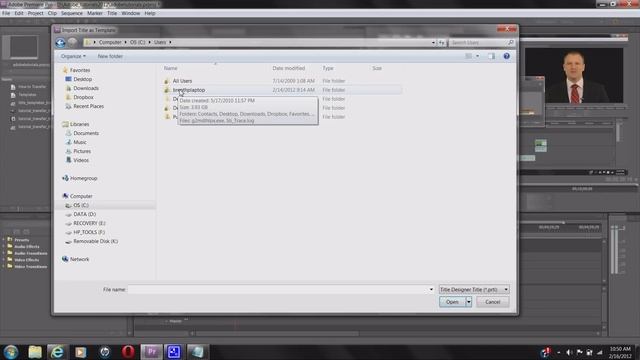Toggle the preview pane icon

pyautogui.click(x=491, y=56)
